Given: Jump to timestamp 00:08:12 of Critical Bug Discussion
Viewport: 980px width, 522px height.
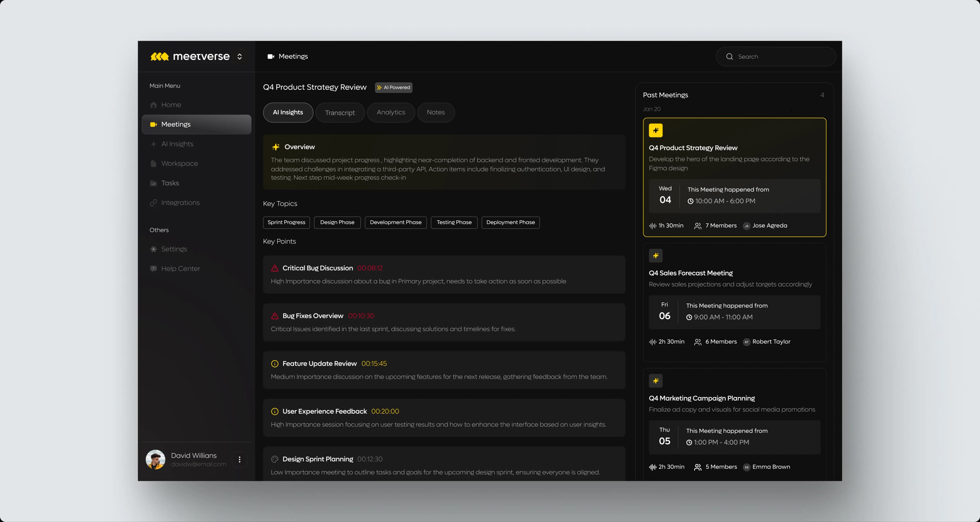Looking at the screenshot, I should tap(370, 268).
